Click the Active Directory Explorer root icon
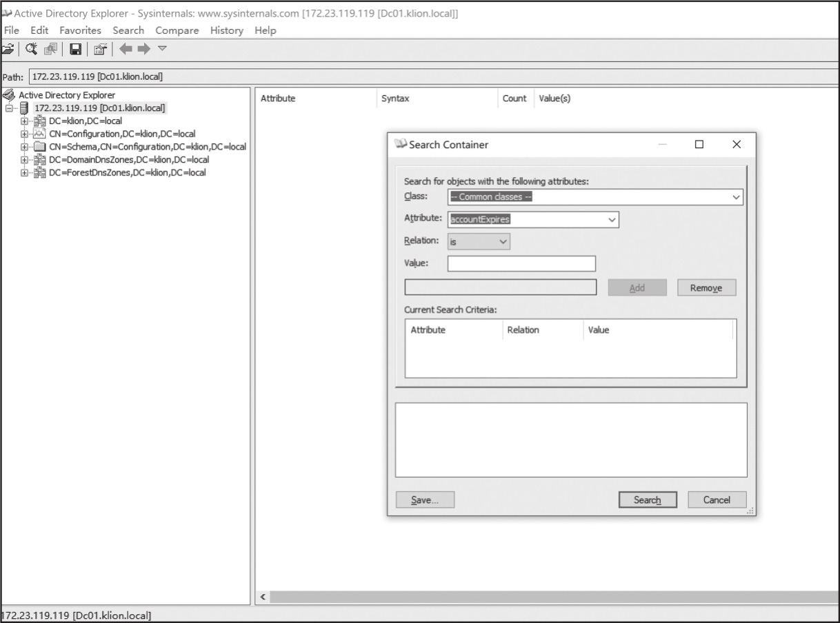 click(9, 95)
